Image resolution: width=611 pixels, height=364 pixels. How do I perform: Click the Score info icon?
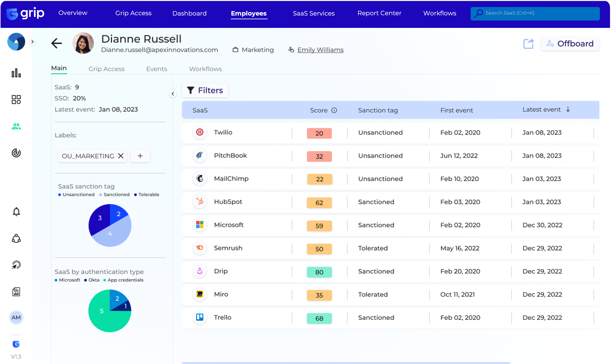pos(334,110)
